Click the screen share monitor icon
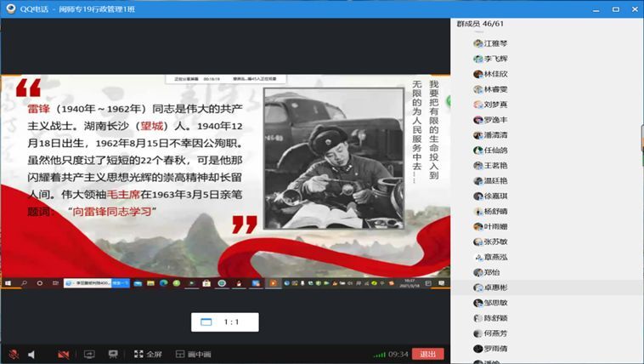 point(88,354)
